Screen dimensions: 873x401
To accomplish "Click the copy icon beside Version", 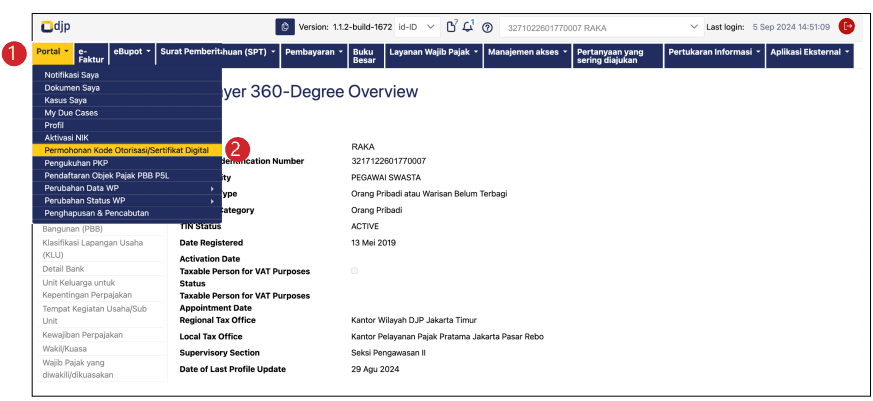I will [x=285, y=27].
